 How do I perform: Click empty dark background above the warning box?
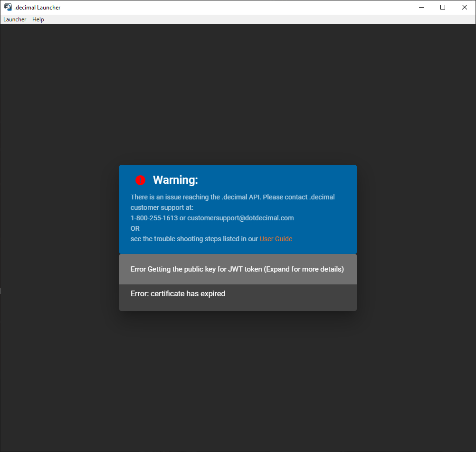click(238, 95)
